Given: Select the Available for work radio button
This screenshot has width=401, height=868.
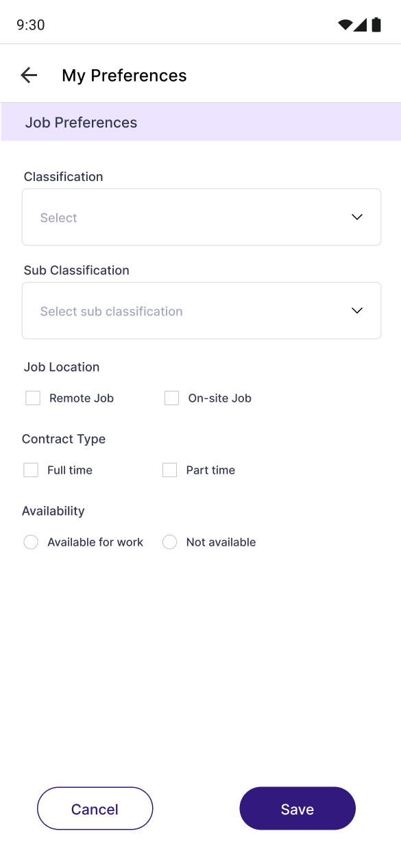Looking at the screenshot, I should pyautogui.click(x=30, y=542).
